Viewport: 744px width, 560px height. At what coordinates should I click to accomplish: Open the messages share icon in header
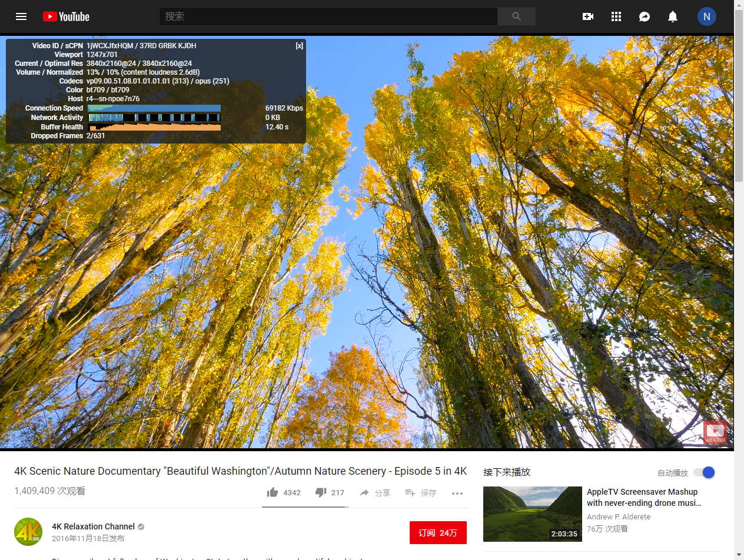(645, 16)
